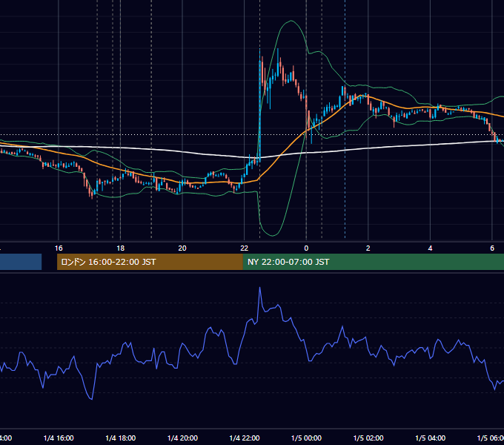Click the NY 22:00-07:00 JST session bar
Screen dimensions: 504x445
point(373,262)
